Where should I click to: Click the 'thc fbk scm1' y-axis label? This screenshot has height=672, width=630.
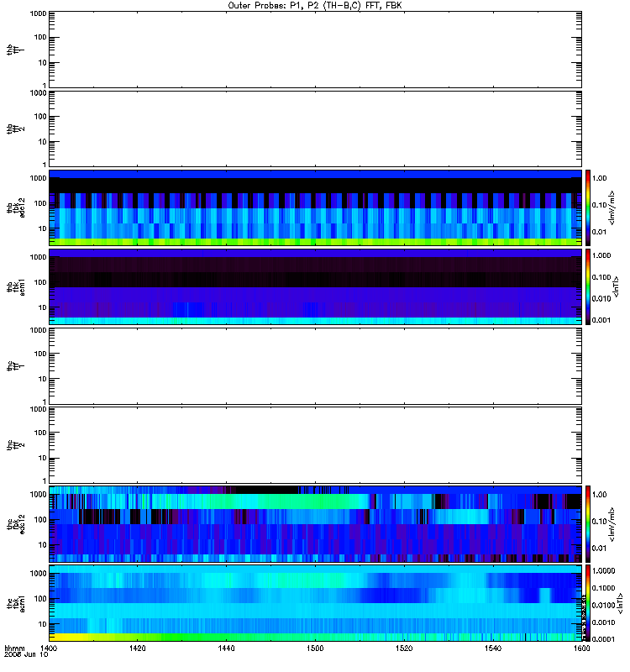tap(16, 603)
